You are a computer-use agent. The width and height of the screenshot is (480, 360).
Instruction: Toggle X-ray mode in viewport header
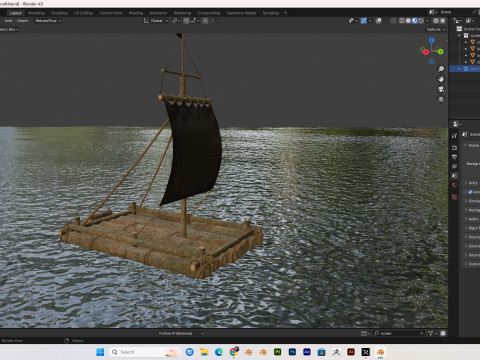tap(393, 21)
